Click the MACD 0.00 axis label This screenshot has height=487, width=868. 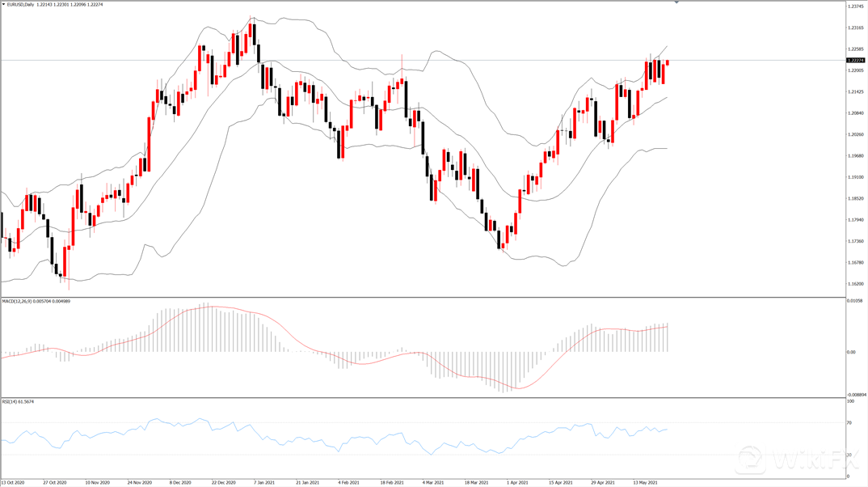(x=852, y=352)
